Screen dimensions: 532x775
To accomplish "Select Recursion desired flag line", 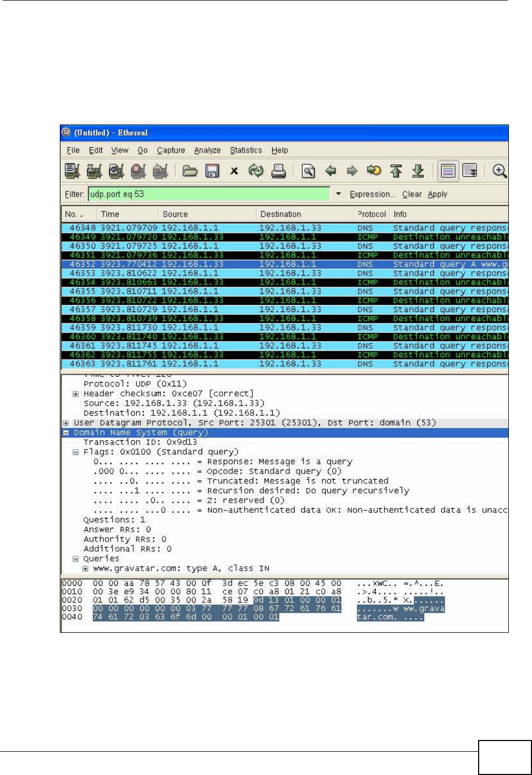I will click(251, 491).
